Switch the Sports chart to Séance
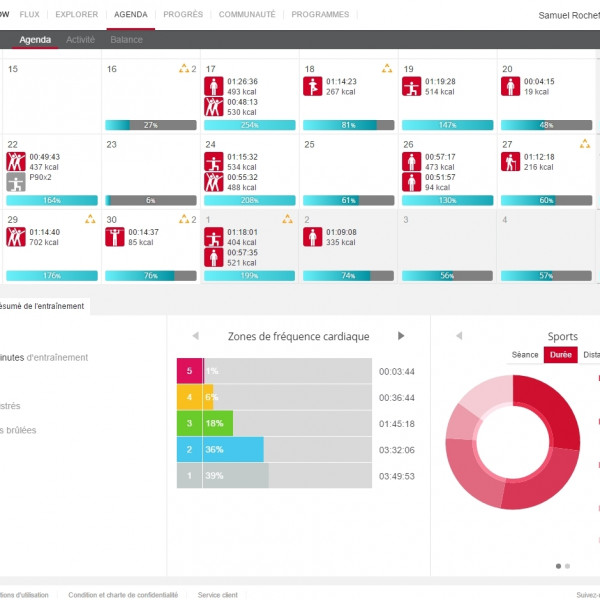This screenshot has width=600, height=600. click(525, 355)
